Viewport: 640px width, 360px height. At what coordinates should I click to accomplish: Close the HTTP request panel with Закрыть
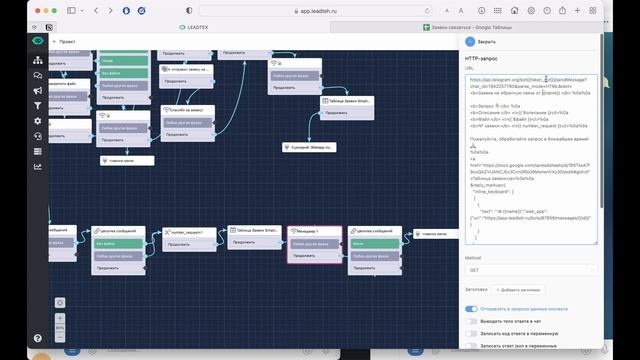pos(480,42)
